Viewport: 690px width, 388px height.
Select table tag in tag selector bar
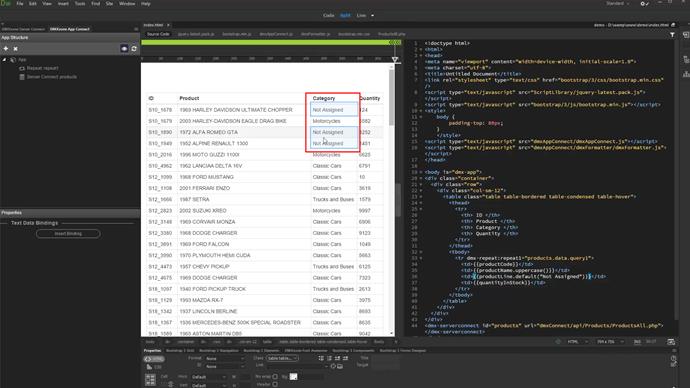click(x=267, y=342)
